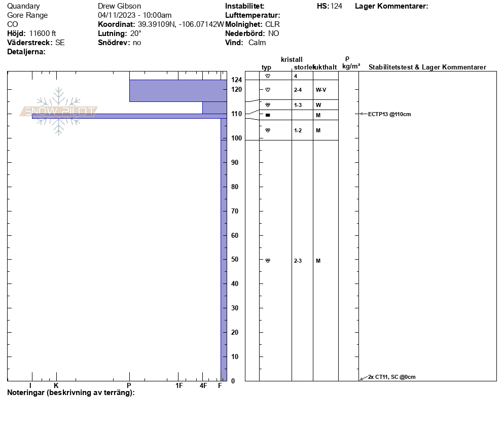The height and width of the screenshot is (426, 504).
Task: Select the grain size value 4
Action: click(296, 76)
